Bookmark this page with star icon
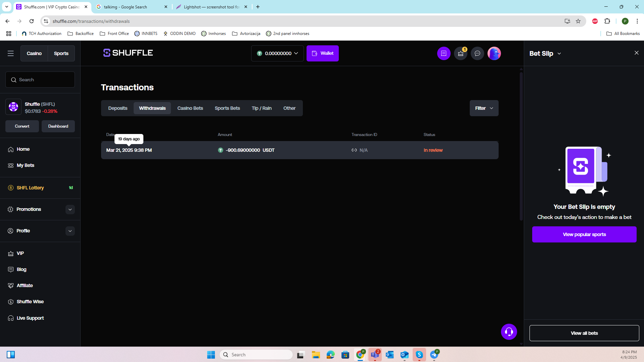This screenshot has width=644, height=362. 578,21
